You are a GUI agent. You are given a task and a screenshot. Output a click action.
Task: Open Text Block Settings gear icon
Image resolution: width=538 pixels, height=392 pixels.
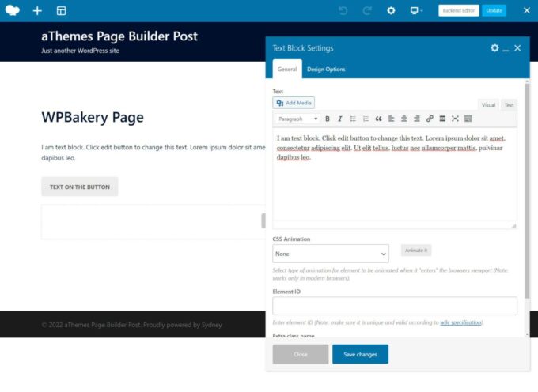pyautogui.click(x=494, y=48)
